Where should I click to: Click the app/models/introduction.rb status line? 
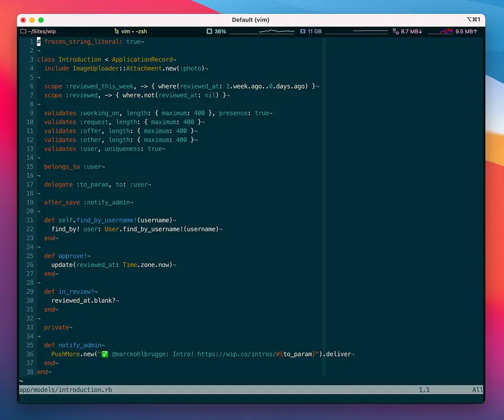click(66, 390)
